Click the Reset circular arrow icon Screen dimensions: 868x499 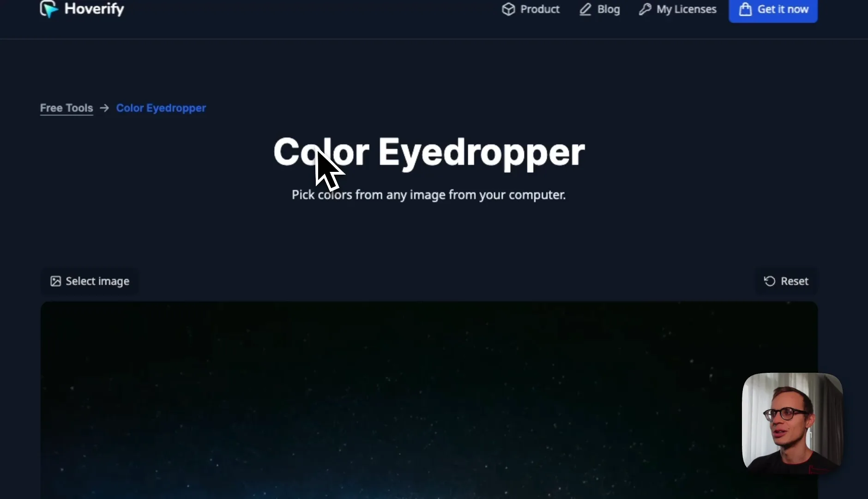pyautogui.click(x=770, y=281)
